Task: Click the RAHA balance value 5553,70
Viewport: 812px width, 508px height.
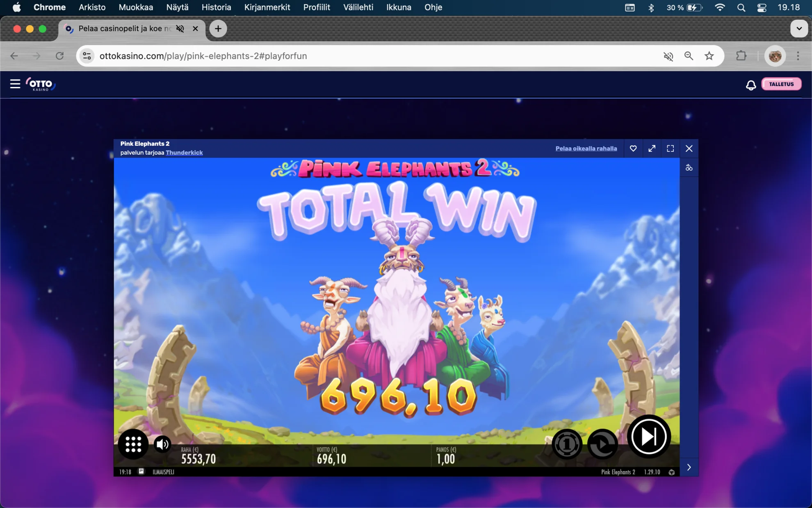Action: pyautogui.click(x=198, y=459)
